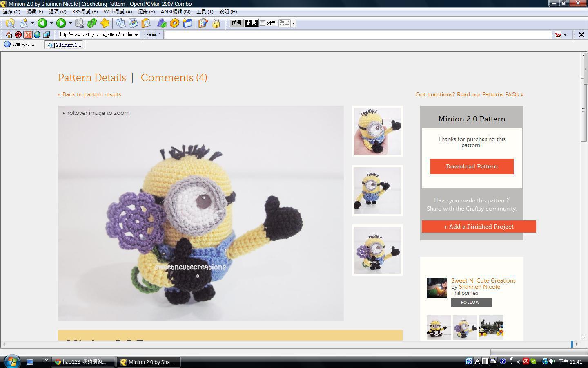This screenshot has width=588, height=368.
Task: Click the notepad with pencil icon
Action: click(203, 23)
